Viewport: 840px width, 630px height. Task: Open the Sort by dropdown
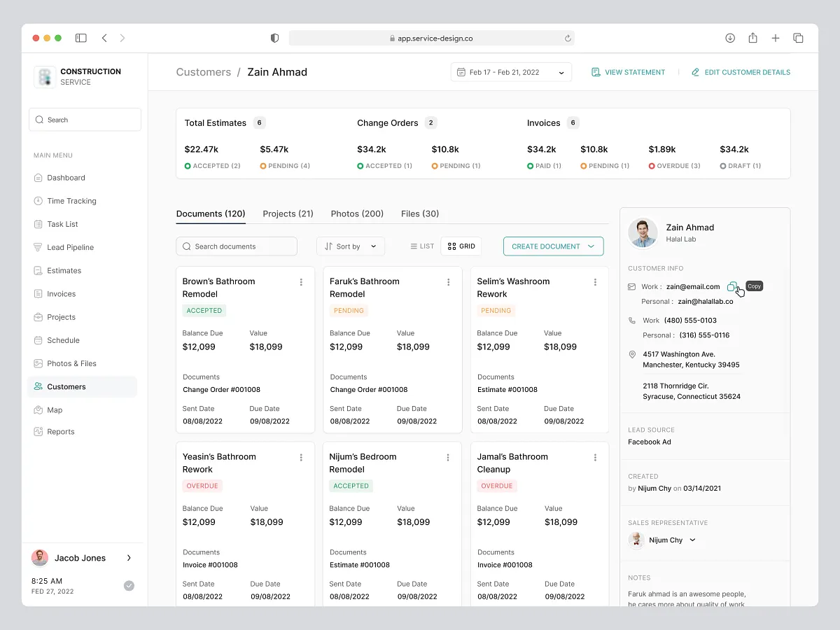350,246
